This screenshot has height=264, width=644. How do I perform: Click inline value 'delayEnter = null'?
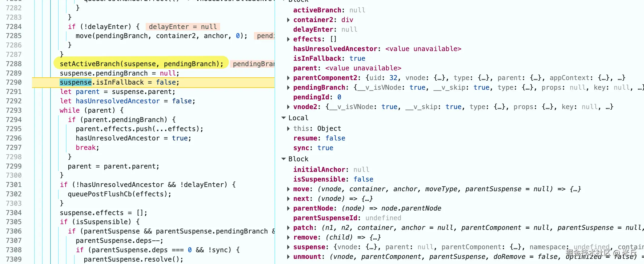183,27
